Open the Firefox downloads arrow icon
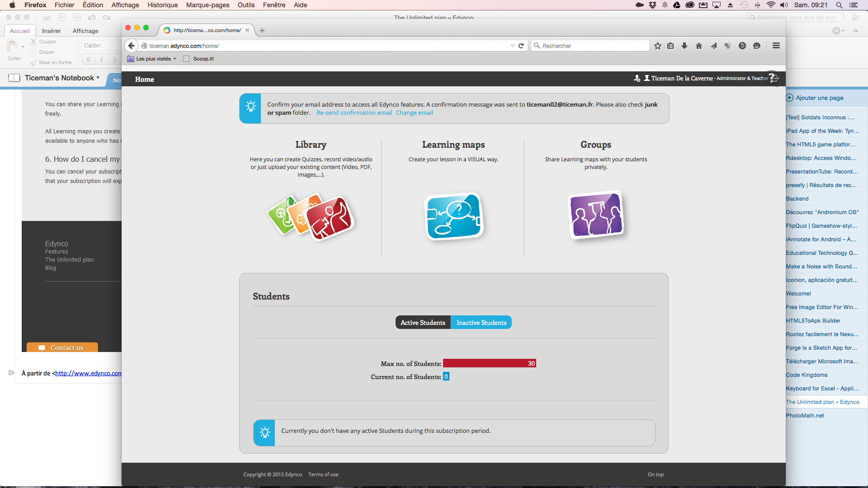 [x=684, y=46]
